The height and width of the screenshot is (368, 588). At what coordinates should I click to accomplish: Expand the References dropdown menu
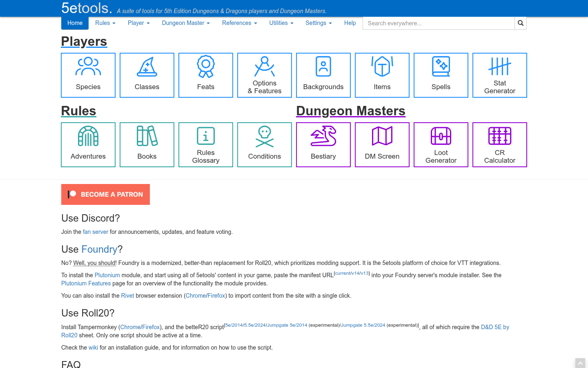[240, 23]
